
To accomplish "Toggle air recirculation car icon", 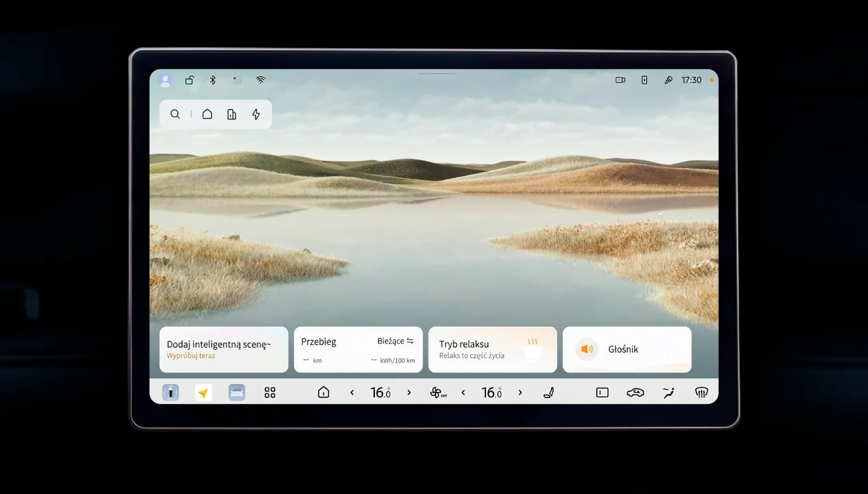I will 635,392.
